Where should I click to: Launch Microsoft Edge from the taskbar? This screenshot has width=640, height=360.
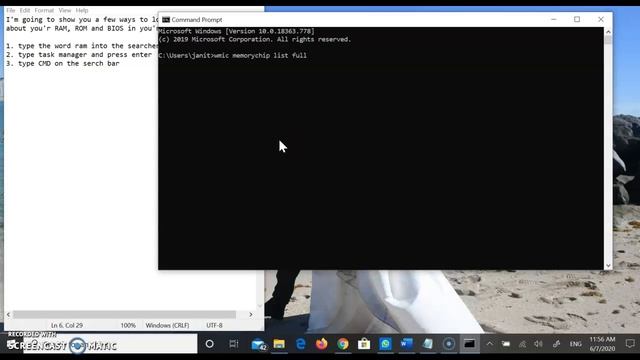300,344
